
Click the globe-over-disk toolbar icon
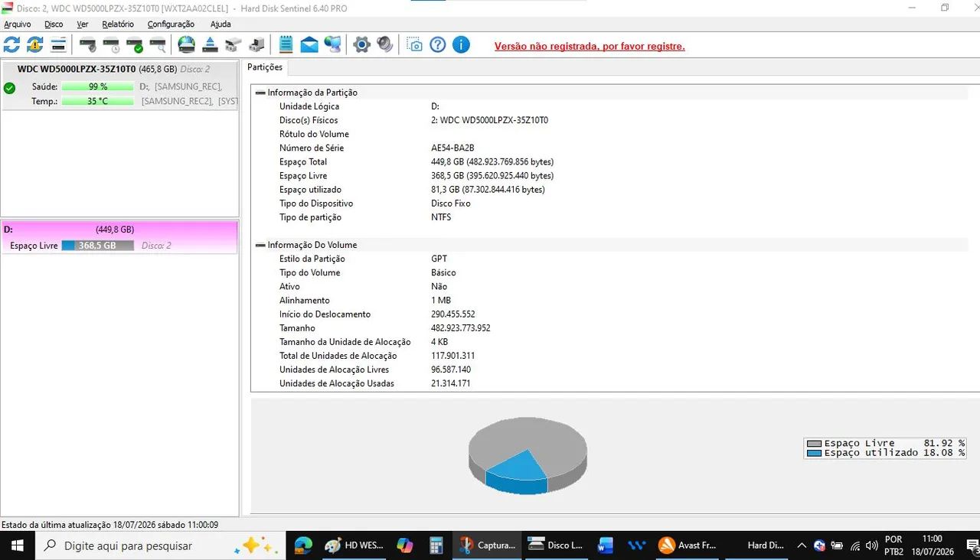(x=187, y=44)
